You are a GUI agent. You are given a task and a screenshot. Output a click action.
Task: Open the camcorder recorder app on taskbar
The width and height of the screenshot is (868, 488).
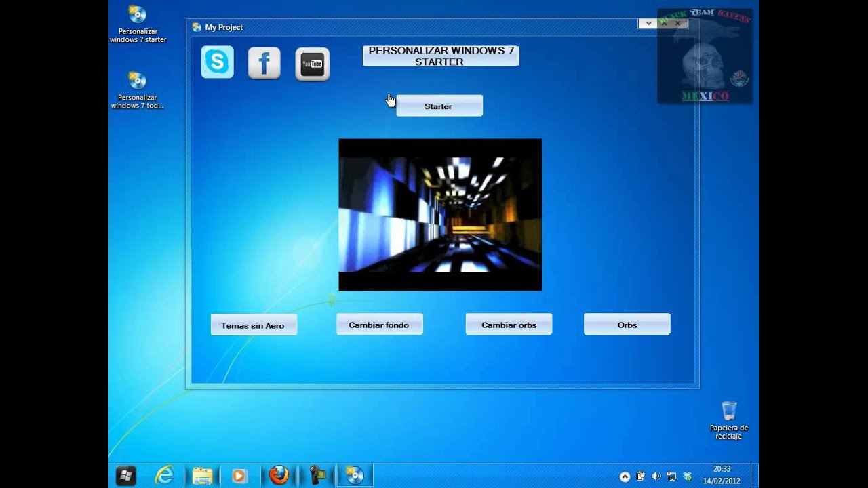click(317, 475)
